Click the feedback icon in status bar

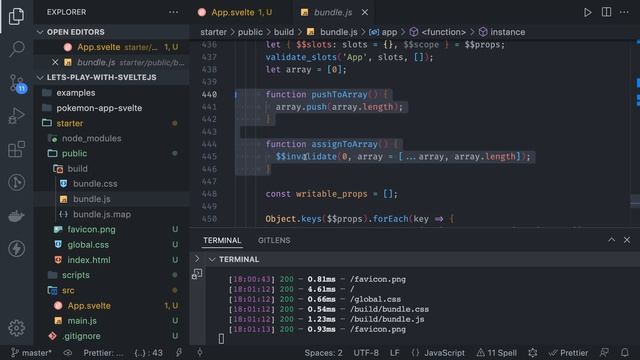click(604, 353)
